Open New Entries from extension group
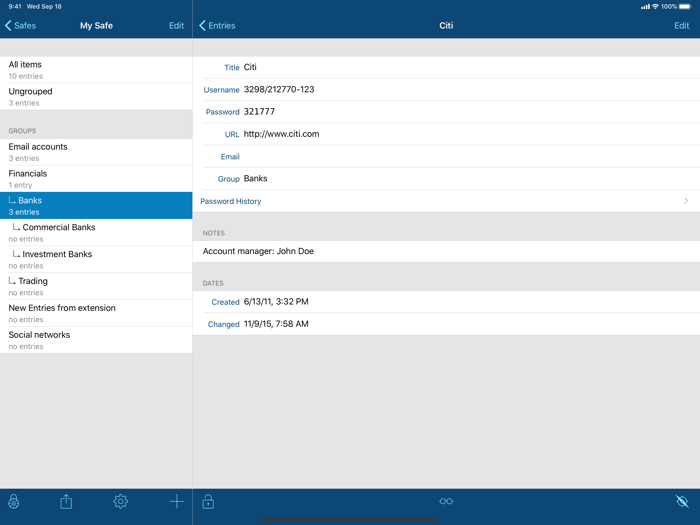The height and width of the screenshot is (525, 700). [x=96, y=313]
